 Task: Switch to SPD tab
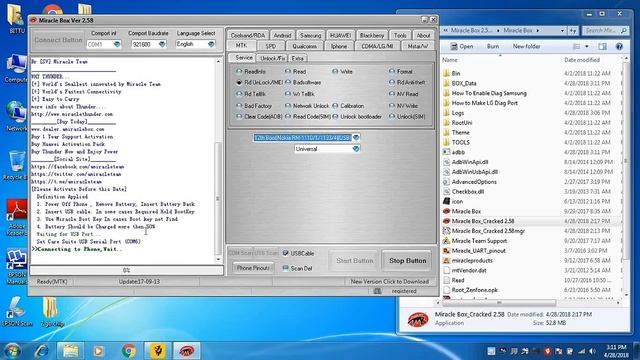[x=271, y=46]
